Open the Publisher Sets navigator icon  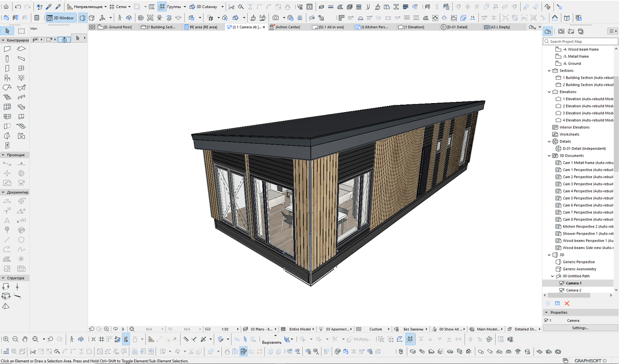581,31
